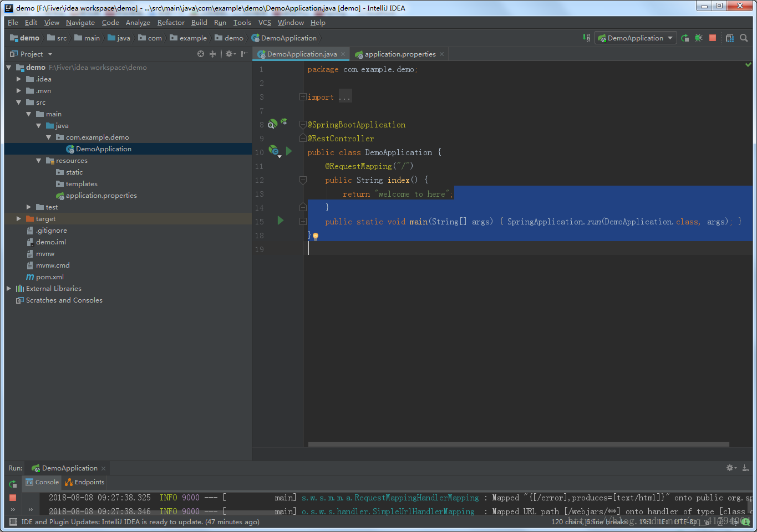Expand the test folder
The image size is (757, 532).
(x=29, y=207)
